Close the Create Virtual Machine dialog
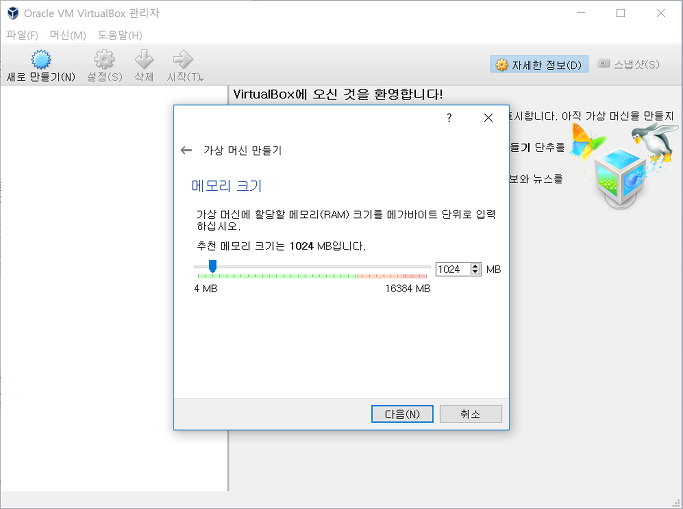The height and width of the screenshot is (509, 683). [488, 118]
